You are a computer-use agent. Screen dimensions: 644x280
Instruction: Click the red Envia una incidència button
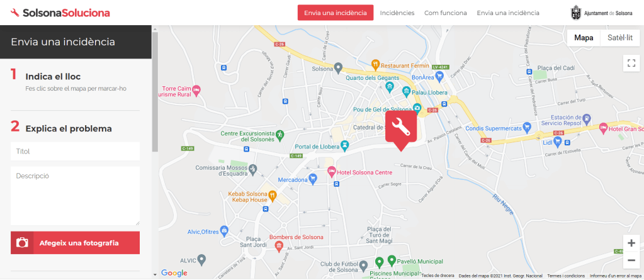click(336, 13)
